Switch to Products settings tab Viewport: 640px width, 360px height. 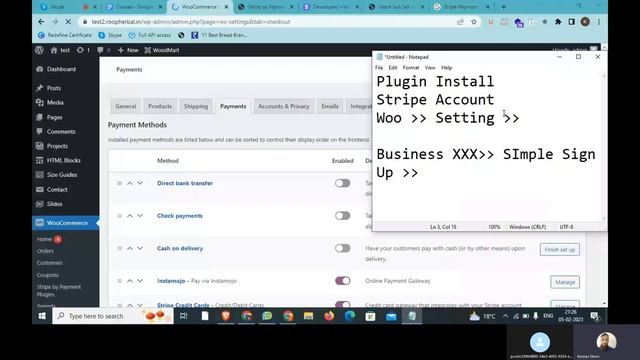(160, 106)
